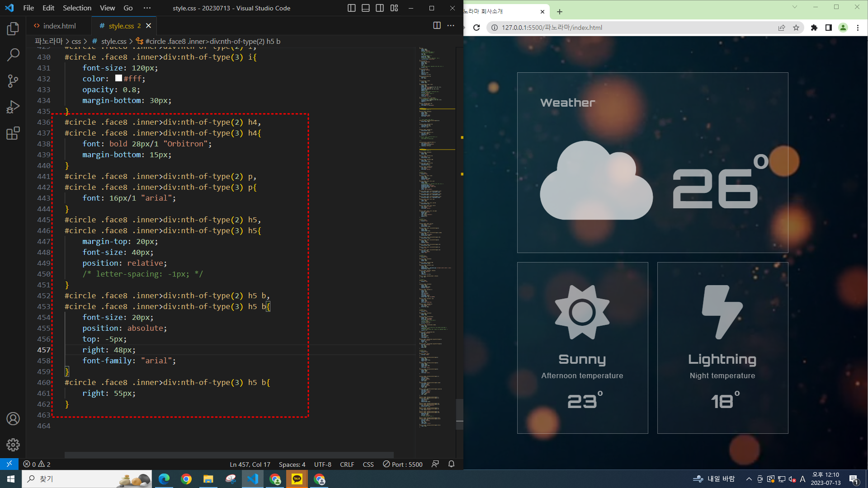Image resolution: width=868 pixels, height=488 pixels.
Task: Open the Search view icon
Action: click(x=13, y=55)
